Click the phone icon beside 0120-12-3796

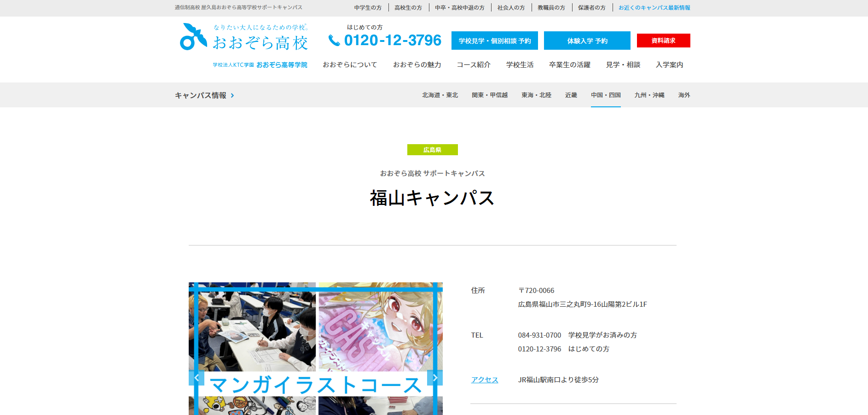click(334, 41)
